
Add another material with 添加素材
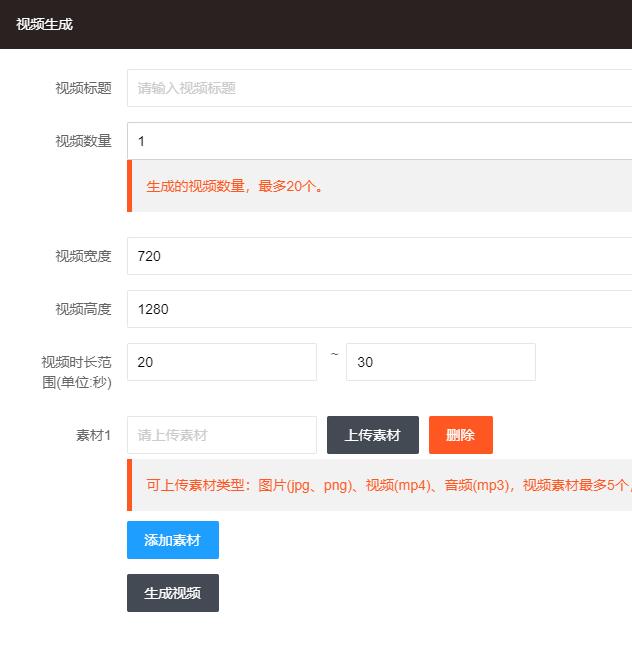coord(173,540)
